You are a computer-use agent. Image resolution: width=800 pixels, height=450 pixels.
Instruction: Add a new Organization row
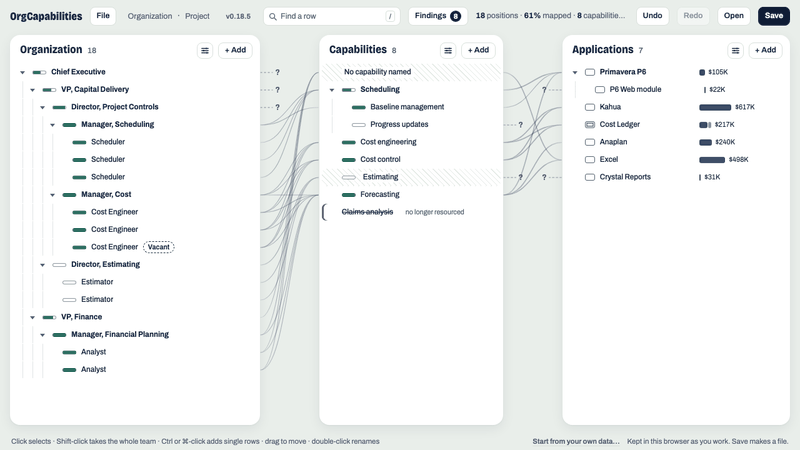[x=235, y=51]
